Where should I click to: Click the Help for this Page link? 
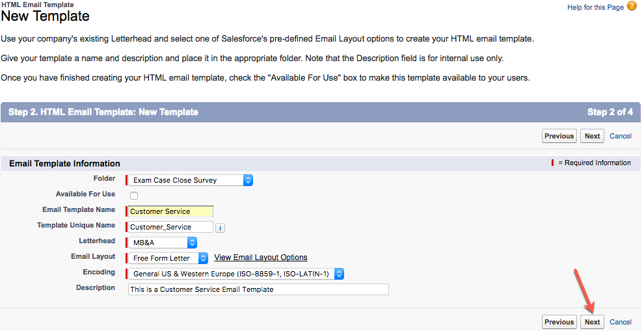tap(595, 7)
